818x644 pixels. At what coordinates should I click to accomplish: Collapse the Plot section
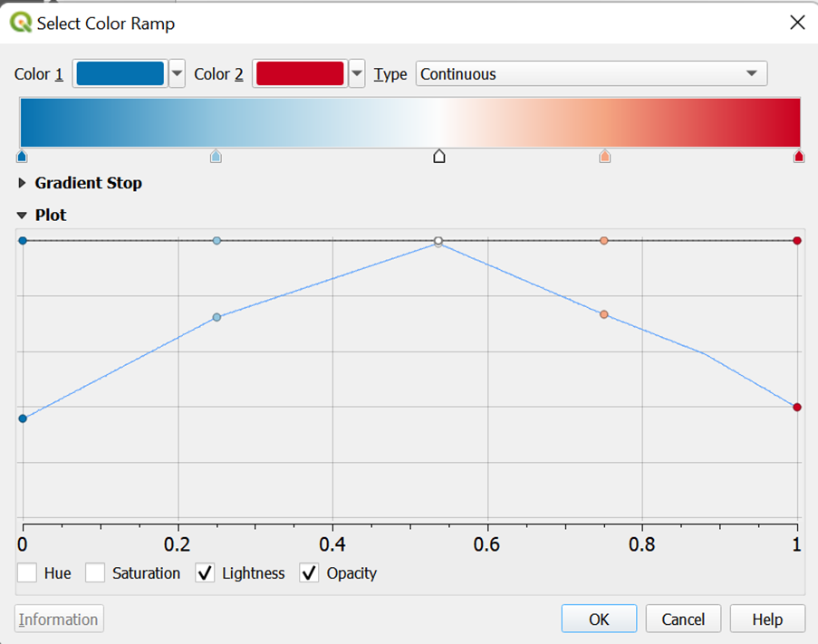click(23, 216)
